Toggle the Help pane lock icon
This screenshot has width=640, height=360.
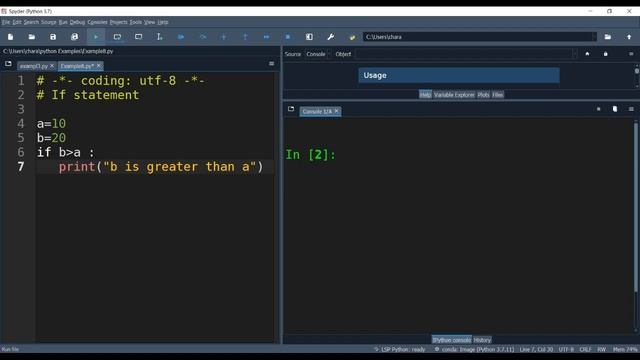tap(606, 54)
